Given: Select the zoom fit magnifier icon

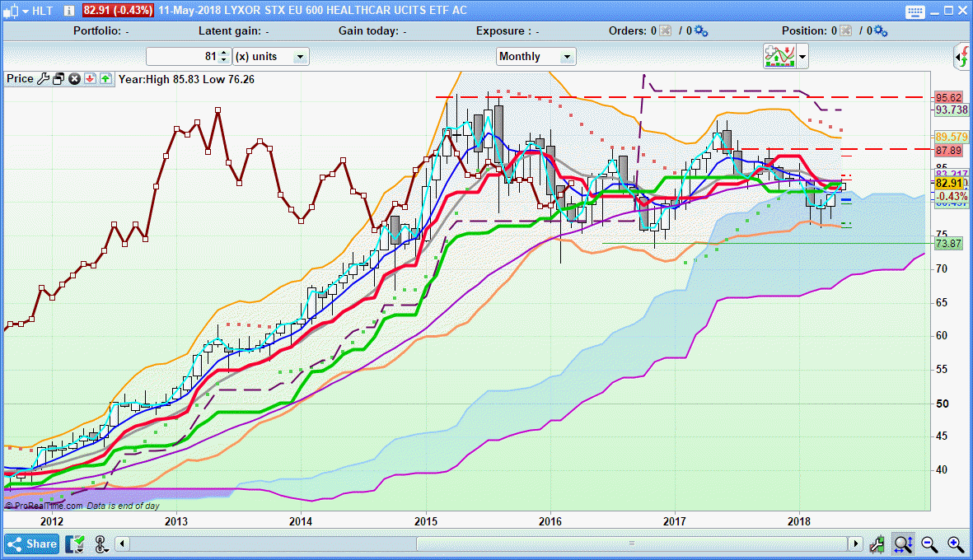Looking at the screenshot, I should coord(903,544).
